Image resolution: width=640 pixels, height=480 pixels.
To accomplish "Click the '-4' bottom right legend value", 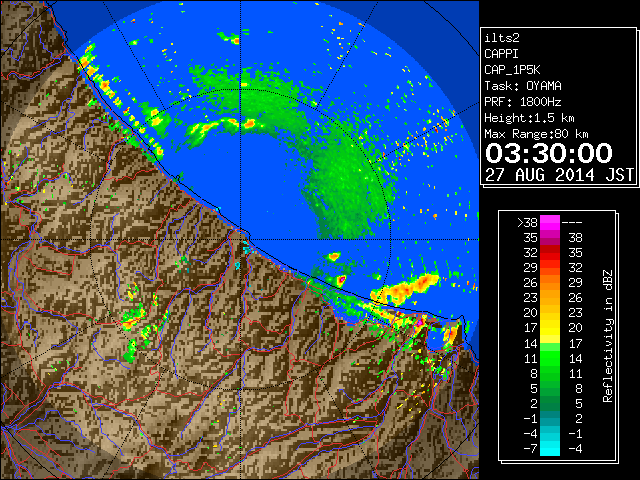I will click(575, 449).
